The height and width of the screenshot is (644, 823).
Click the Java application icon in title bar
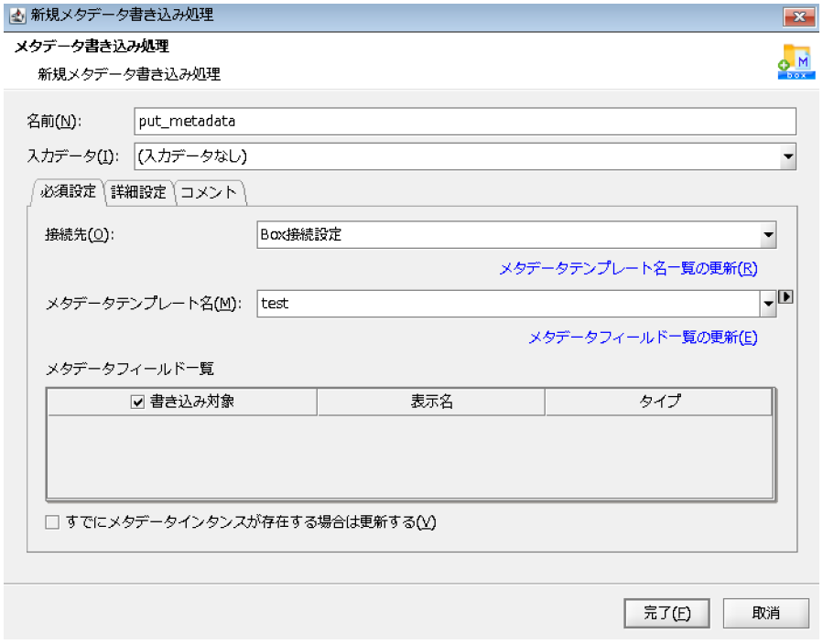(16, 16)
